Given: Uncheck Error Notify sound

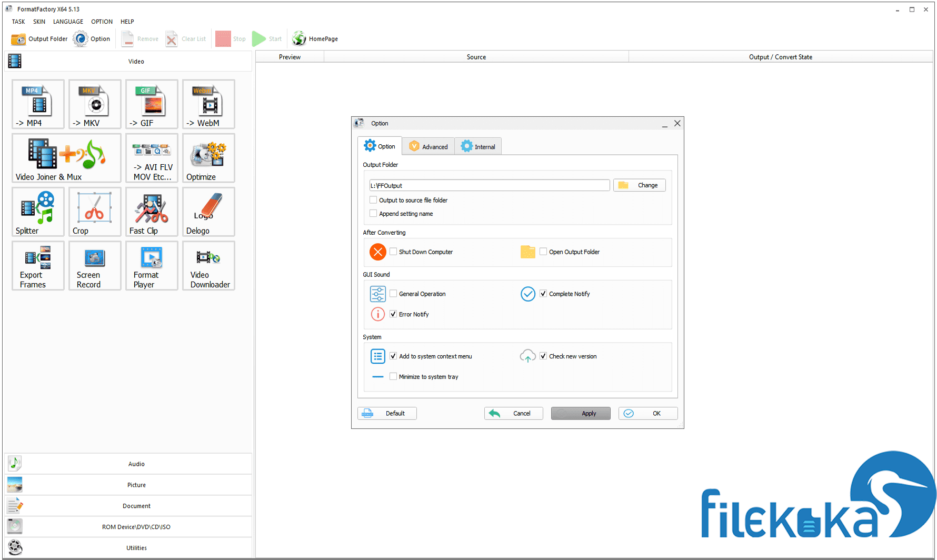Looking at the screenshot, I should click(393, 314).
